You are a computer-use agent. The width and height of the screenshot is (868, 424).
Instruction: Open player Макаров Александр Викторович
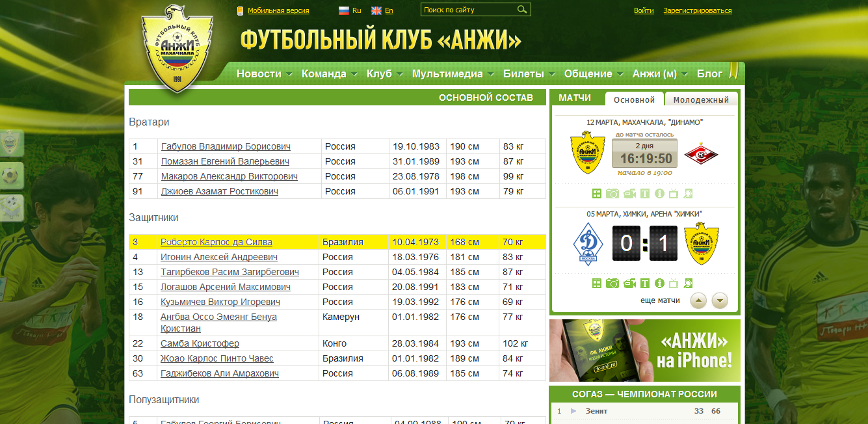[229, 176]
